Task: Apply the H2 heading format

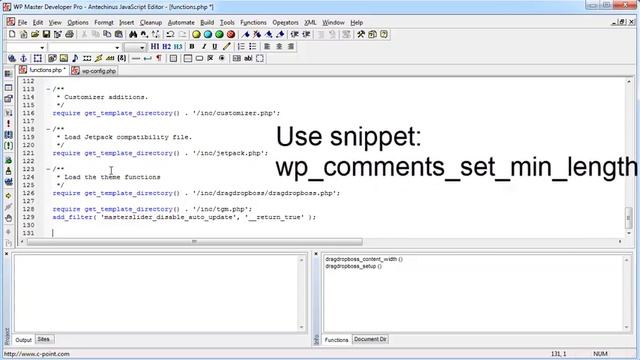Action: pyautogui.click(x=166, y=47)
